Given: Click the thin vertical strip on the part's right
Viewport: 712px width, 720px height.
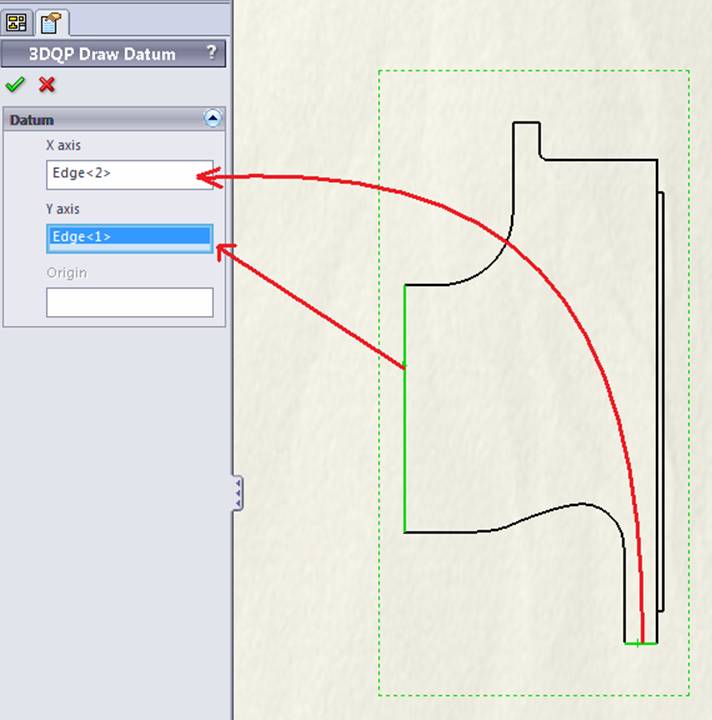Looking at the screenshot, I should tap(661, 400).
